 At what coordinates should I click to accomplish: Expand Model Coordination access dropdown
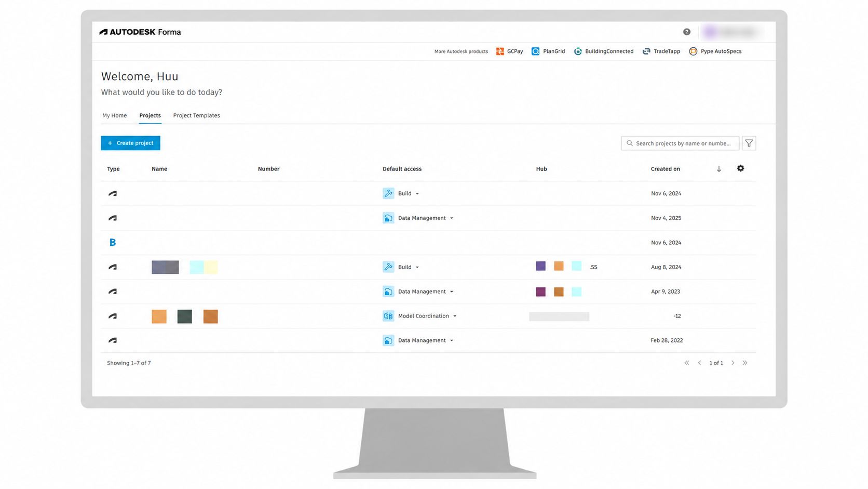(x=455, y=316)
